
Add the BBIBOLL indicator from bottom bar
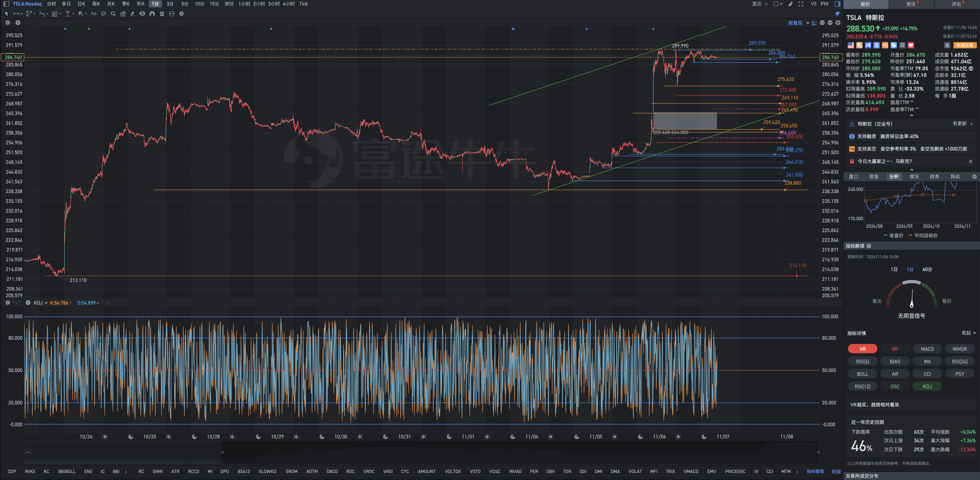(67, 472)
